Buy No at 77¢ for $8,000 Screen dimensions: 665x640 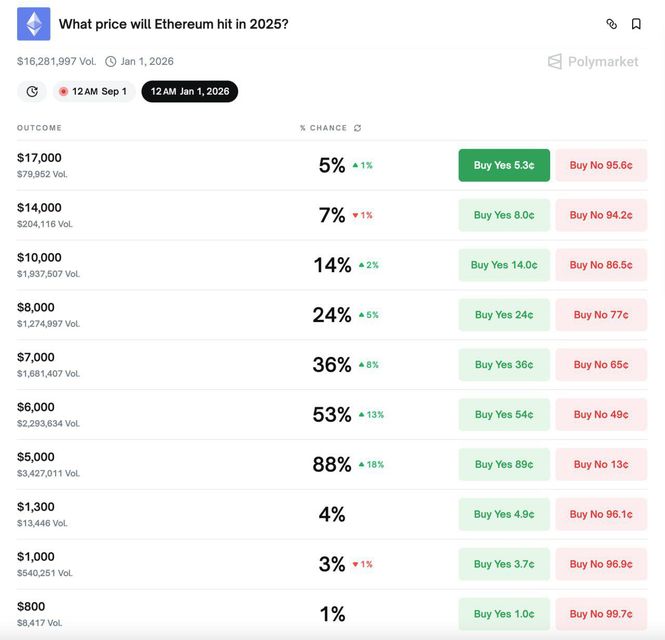click(x=601, y=315)
